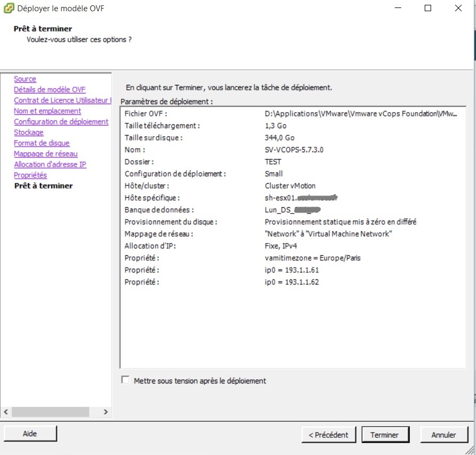
Task: Open Mappage de réseau step
Action: point(45,154)
